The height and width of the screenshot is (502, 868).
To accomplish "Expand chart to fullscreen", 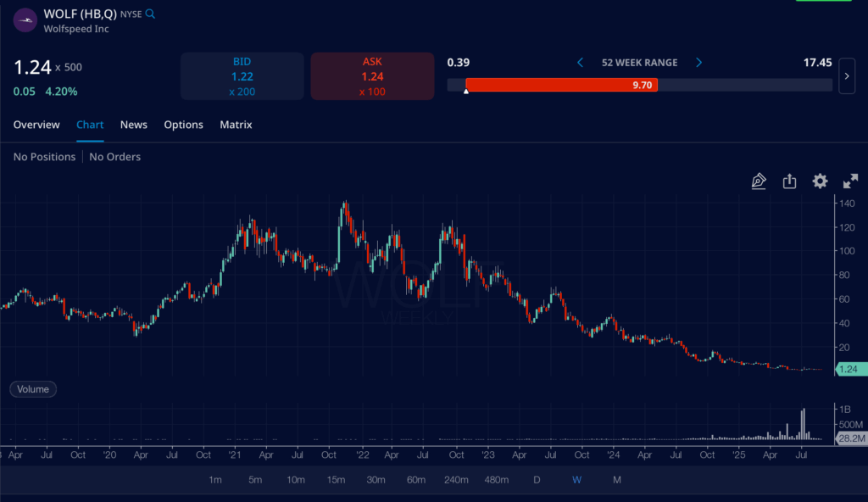I will click(849, 181).
